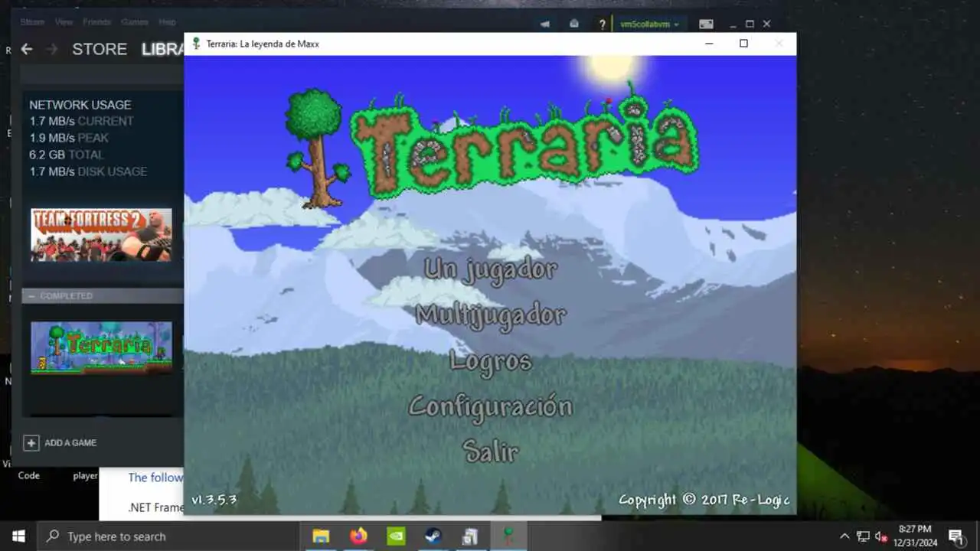Open the Team Fortress 2 download thumbnail
This screenshot has height=551, width=980.
point(101,235)
